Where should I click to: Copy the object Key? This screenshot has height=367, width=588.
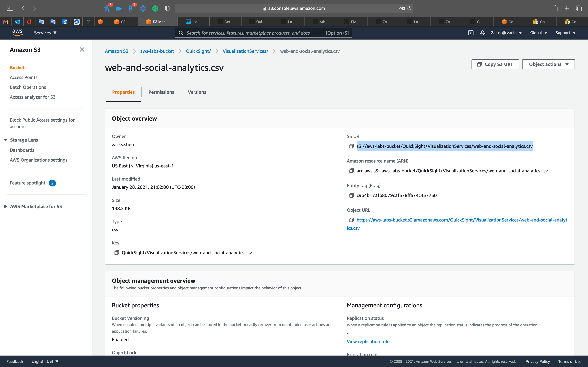(x=117, y=252)
